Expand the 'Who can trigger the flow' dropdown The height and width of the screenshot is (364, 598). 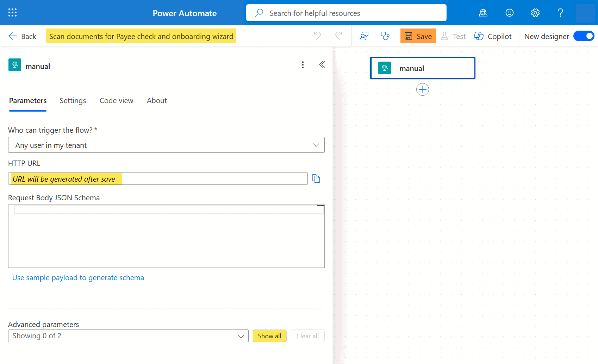point(166,145)
